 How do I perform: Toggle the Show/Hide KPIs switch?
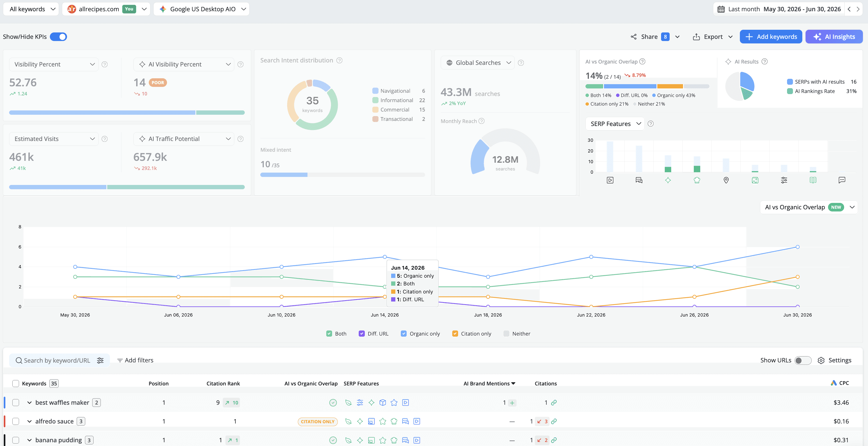[58, 37]
